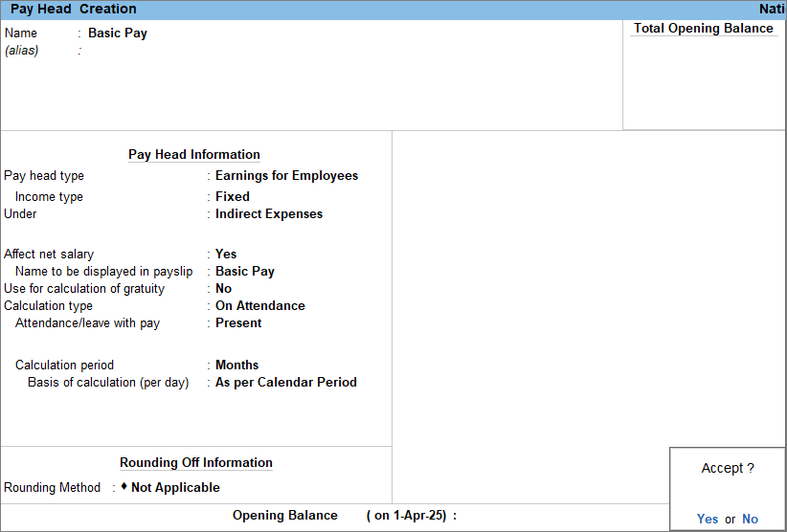This screenshot has height=532, width=787.
Task: Change Calculation type On Attendance
Action: 260,306
